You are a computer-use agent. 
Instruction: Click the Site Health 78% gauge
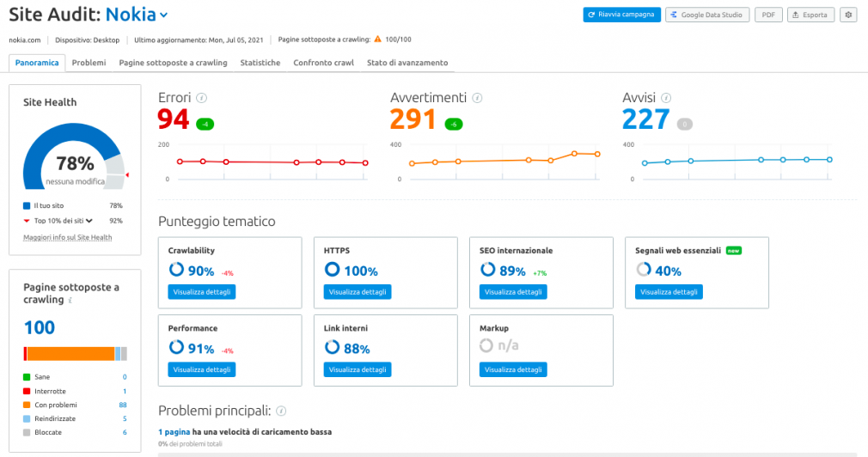coord(74,156)
